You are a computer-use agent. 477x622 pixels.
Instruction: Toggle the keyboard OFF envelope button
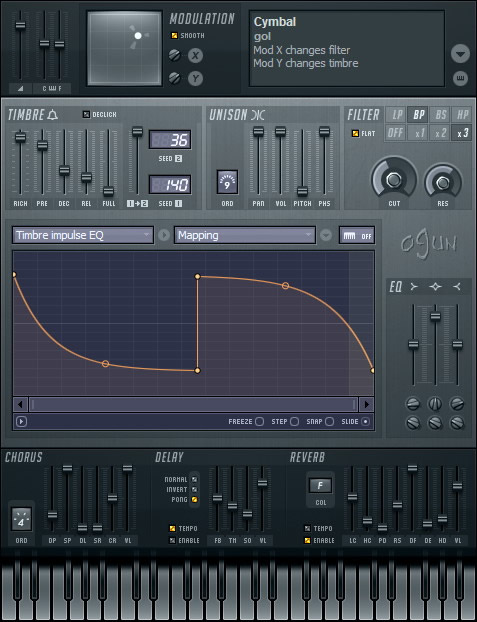pyautogui.click(x=357, y=236)
